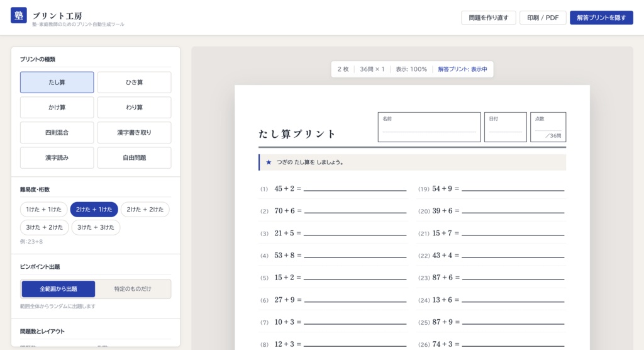Click problem (6) 27 + 9 =
This screenshot has width=644, height=350.
[333, 300]
